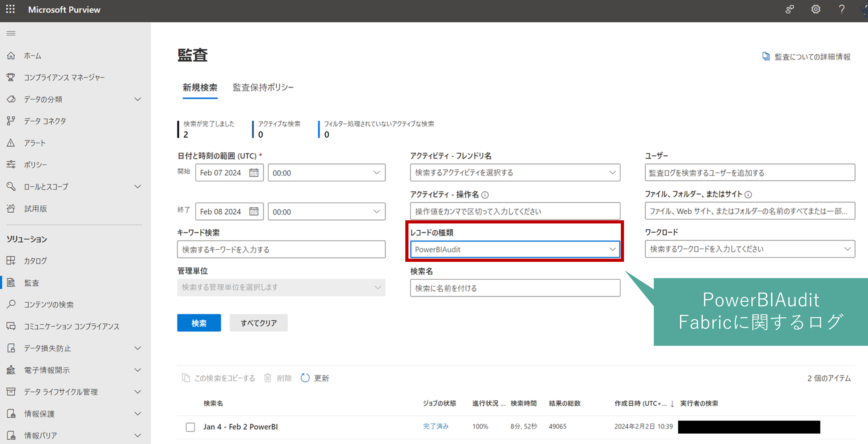
Task: Check the Jan 4 - Feb 2 PowerBI row
Action: click(x=190, y=427)
